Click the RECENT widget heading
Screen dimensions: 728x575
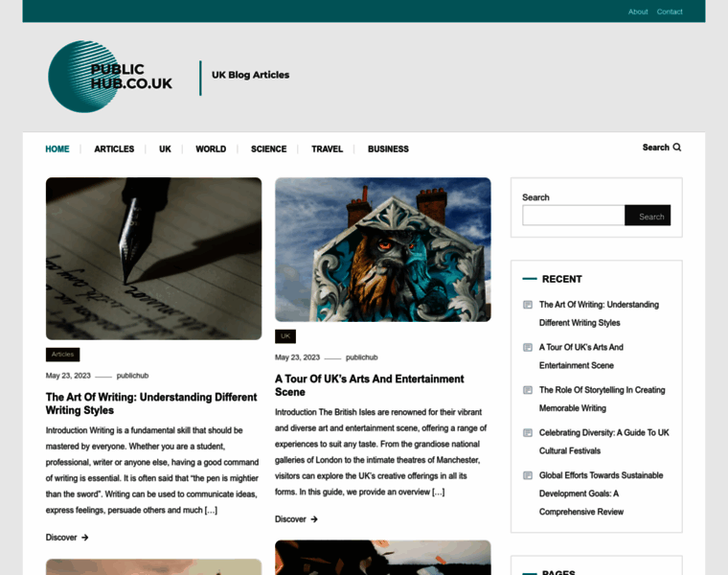561,279
